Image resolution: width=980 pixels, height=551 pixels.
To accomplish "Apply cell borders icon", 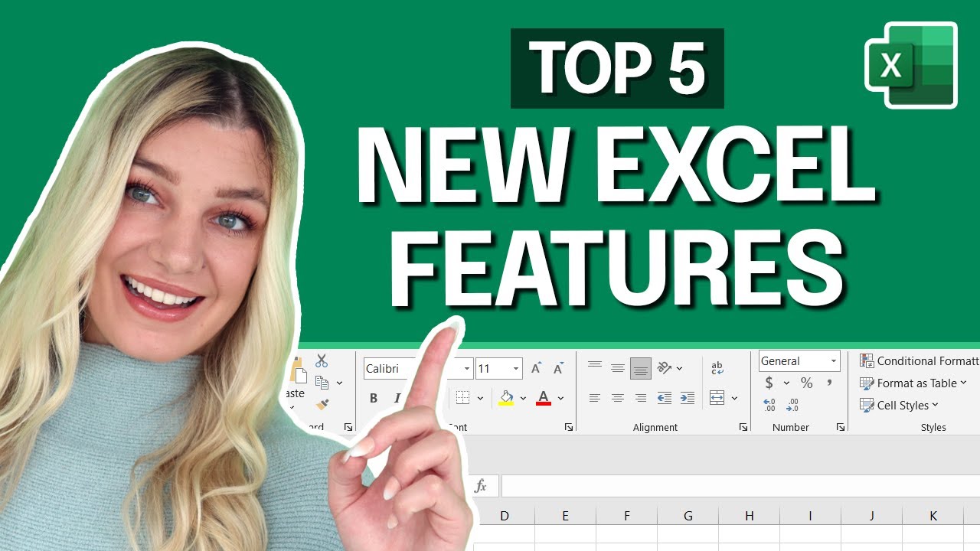I will coord(462,398).
